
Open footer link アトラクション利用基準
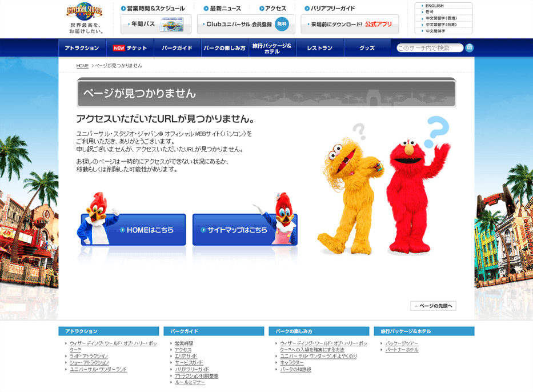[197, 375]
